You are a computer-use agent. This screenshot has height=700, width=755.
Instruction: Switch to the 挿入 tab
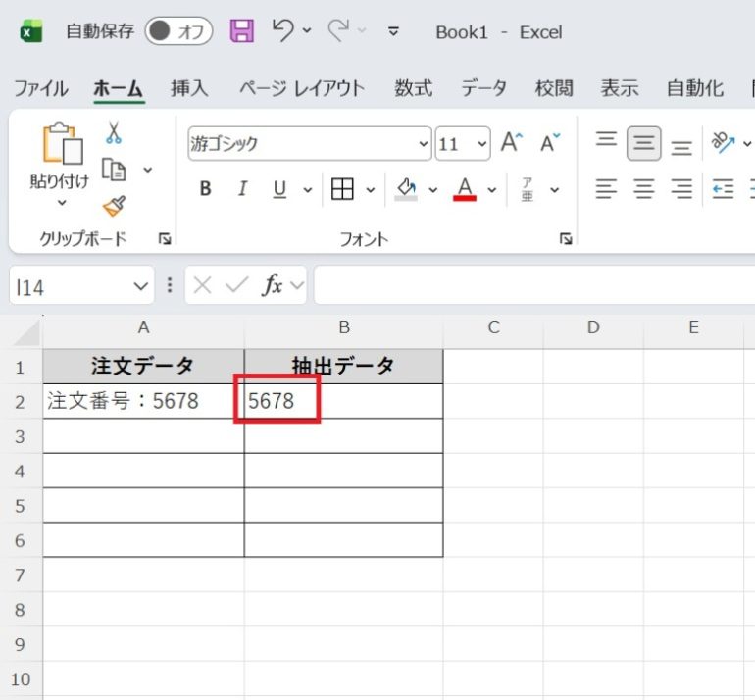189,88
